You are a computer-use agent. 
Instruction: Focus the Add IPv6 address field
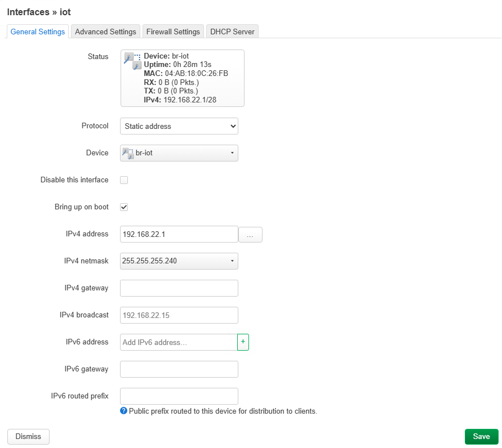tap(179, 342)
